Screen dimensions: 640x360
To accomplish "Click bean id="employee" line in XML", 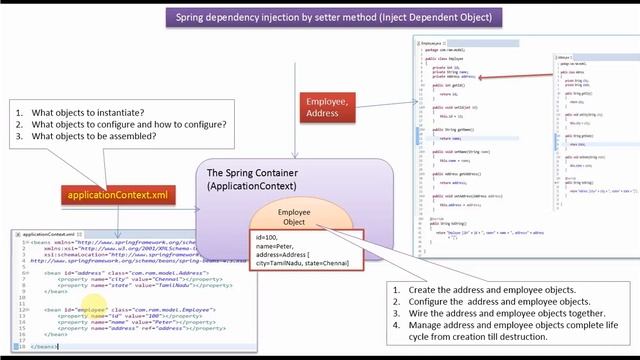I will coord(130,310).
